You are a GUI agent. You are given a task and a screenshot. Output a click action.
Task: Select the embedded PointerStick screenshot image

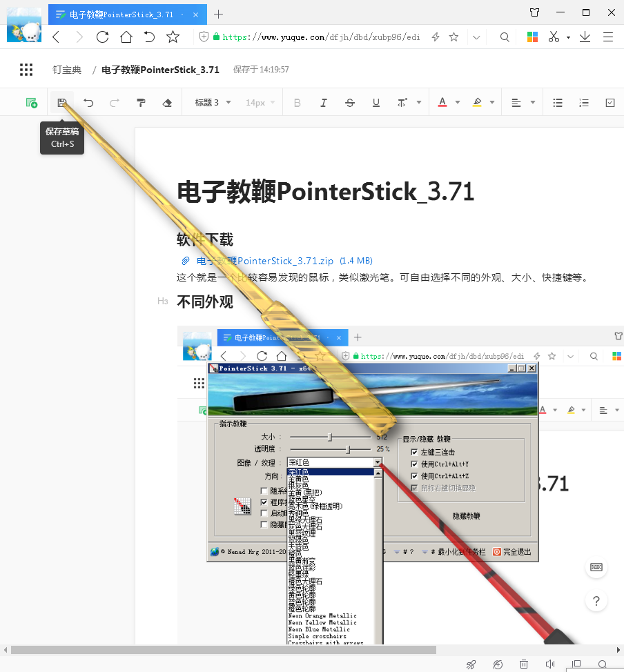(x=400, y=485)
